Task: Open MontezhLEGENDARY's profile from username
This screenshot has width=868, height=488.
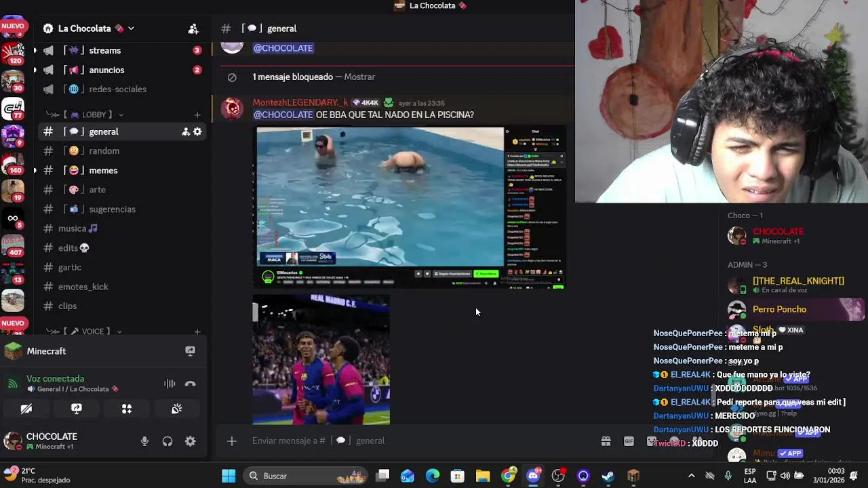Action: pyautogui.click(x=300, y=102)
